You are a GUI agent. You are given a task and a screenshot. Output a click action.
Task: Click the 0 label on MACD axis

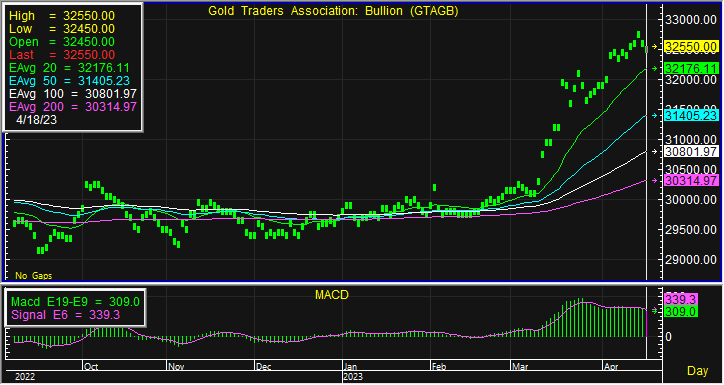coord(668,337)
